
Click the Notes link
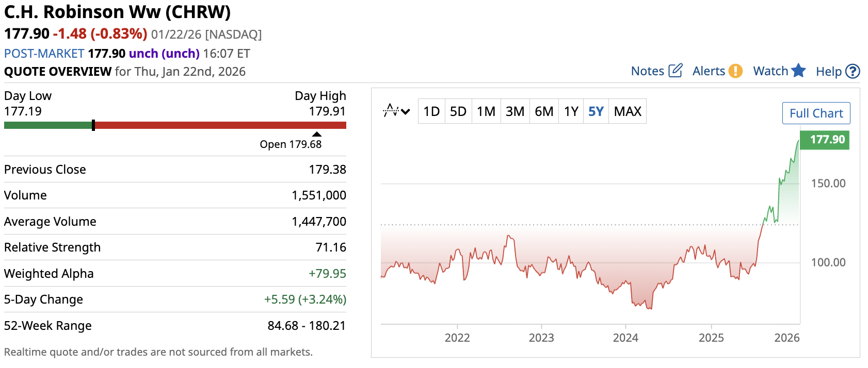(647, 71)
